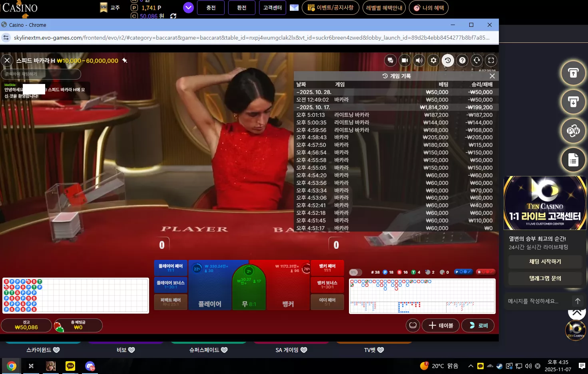Bet on 뱅커 보너스 side bet

(327, 284)
